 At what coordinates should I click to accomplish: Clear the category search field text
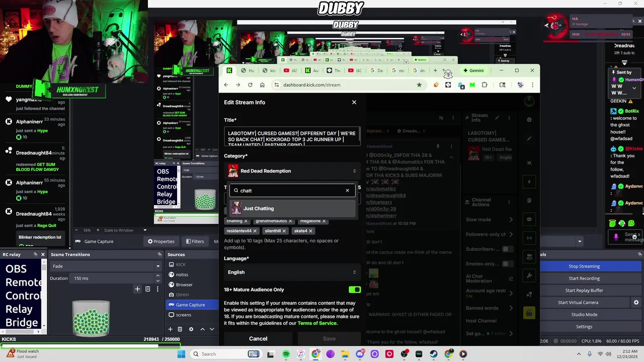(347, 191)
